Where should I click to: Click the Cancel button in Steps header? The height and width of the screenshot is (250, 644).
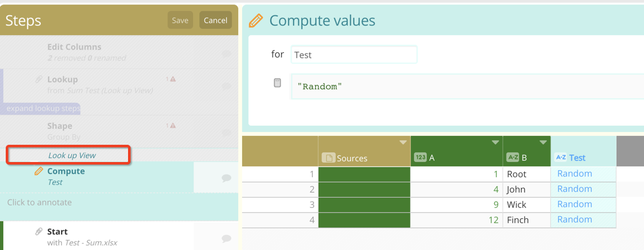coord(216,20)
